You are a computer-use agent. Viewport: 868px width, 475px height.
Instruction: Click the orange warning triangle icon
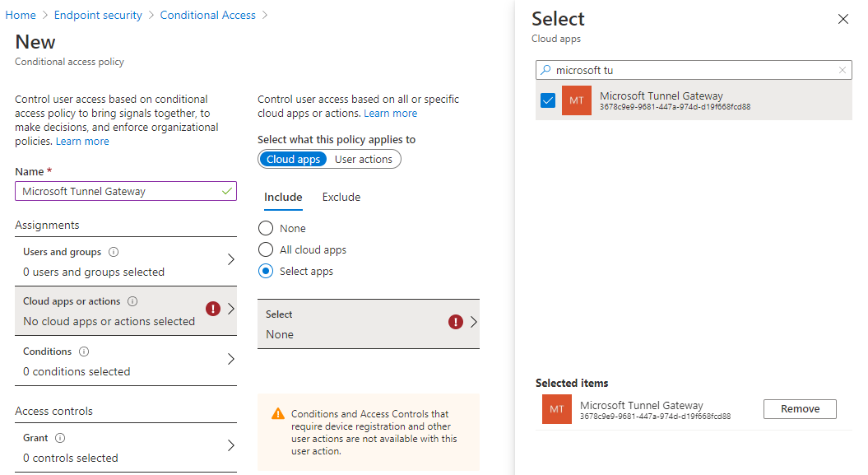pos(278,414)
